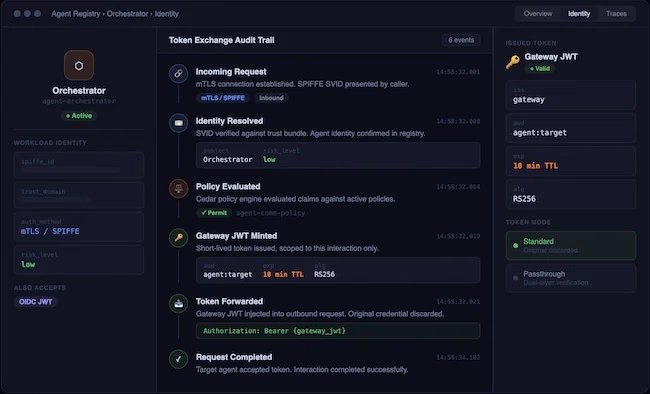Click the iss gateway claim field

[571, 95]
